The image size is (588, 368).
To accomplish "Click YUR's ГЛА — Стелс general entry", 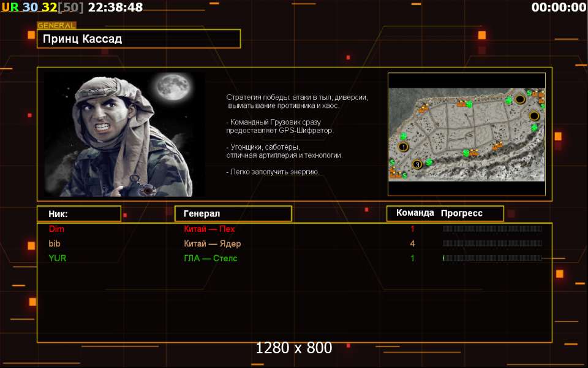I will (210, 258).
